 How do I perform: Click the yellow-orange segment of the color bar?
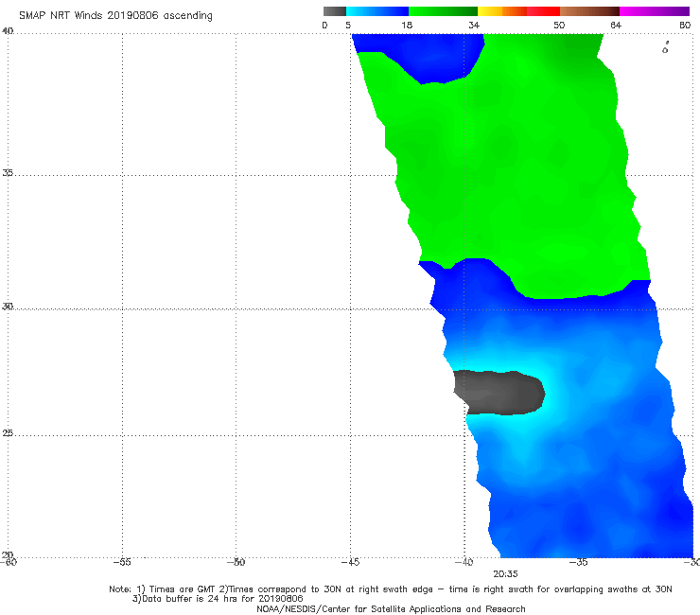tap(502, 11)
